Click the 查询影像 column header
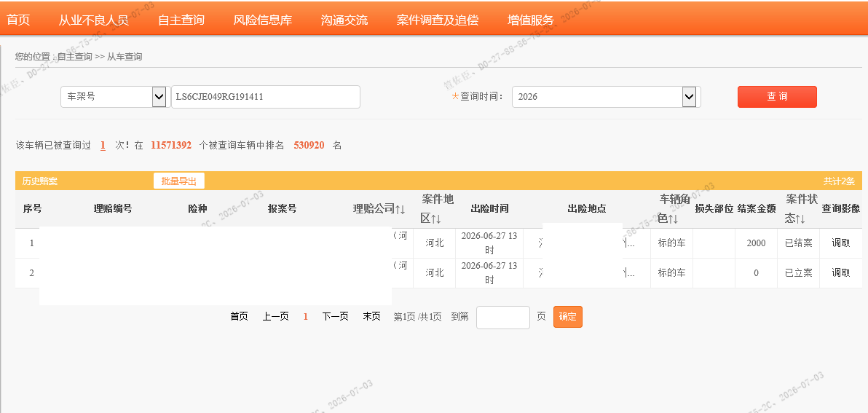Viewport: 868px width, 413px height. 840,209
